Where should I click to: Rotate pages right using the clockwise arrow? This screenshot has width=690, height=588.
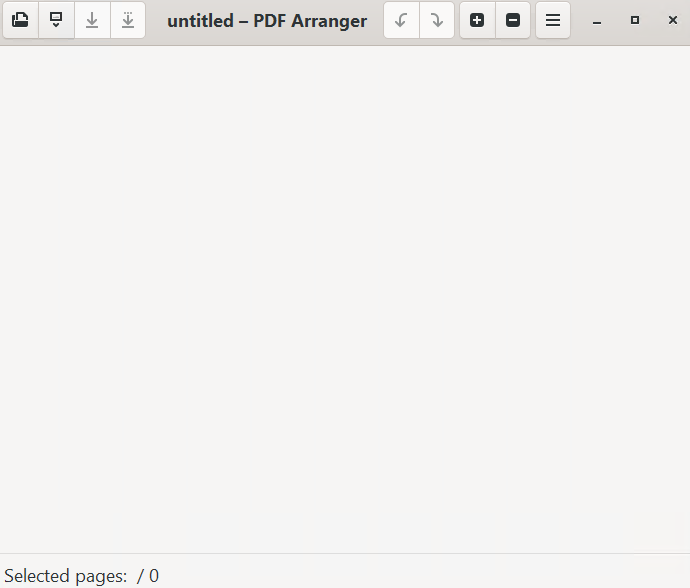(x=437, y=20)
